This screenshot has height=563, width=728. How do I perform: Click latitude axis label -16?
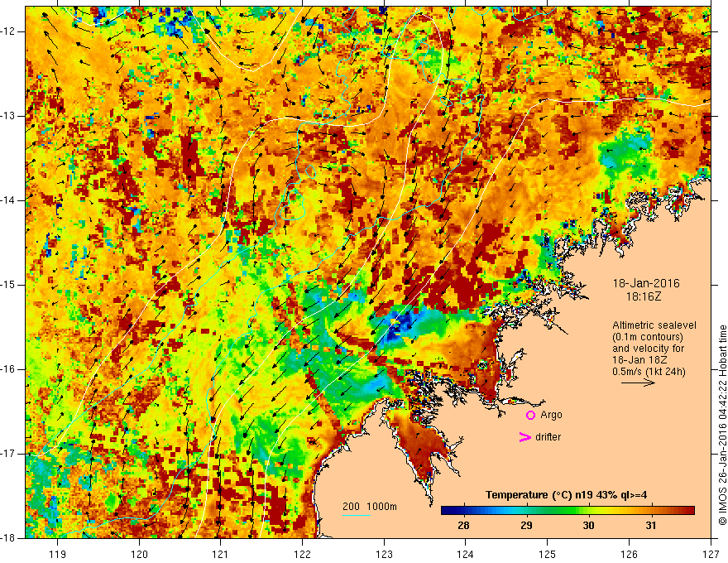pyautogui.click(x=8, y=369)
